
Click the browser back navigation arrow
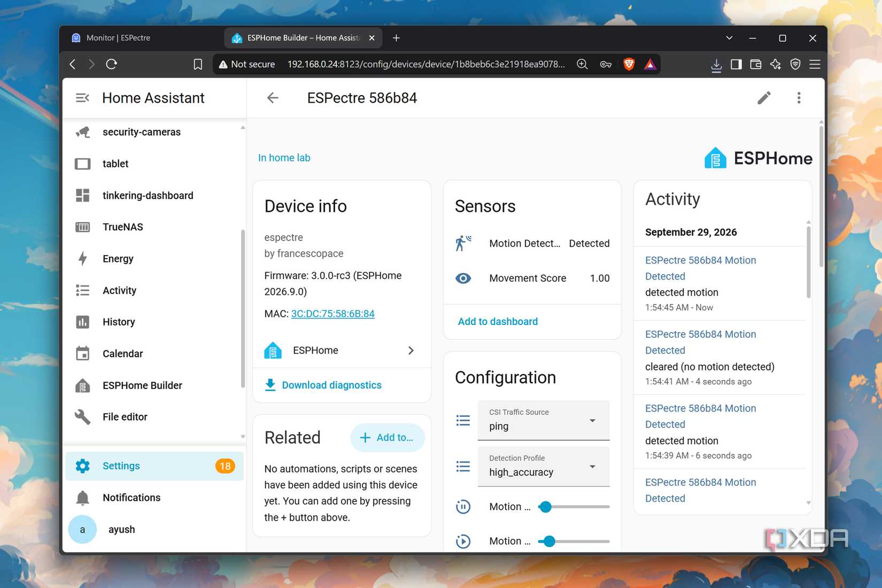pyautogui.click(x=73, y=64)
